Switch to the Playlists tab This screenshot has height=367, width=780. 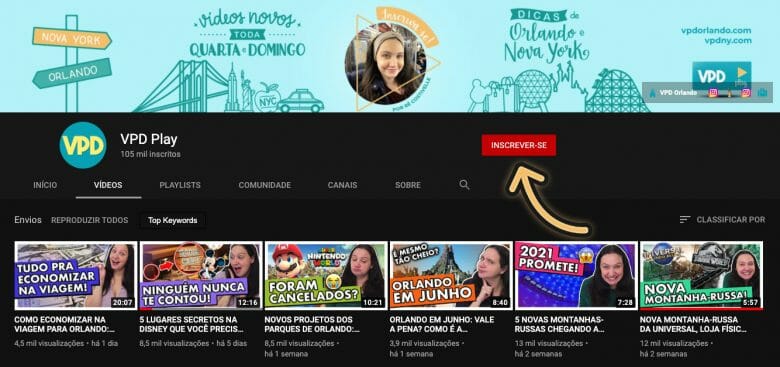(x=180, y=185)
